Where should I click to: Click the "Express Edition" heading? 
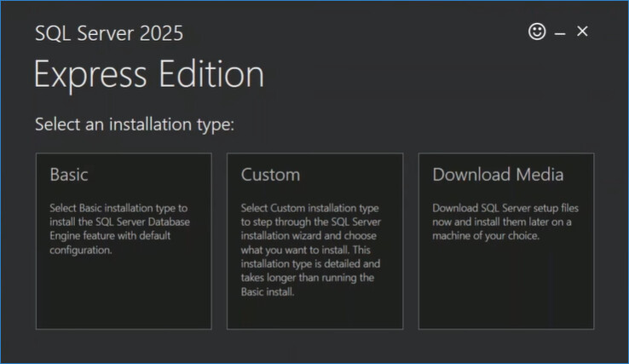point(149,75)
